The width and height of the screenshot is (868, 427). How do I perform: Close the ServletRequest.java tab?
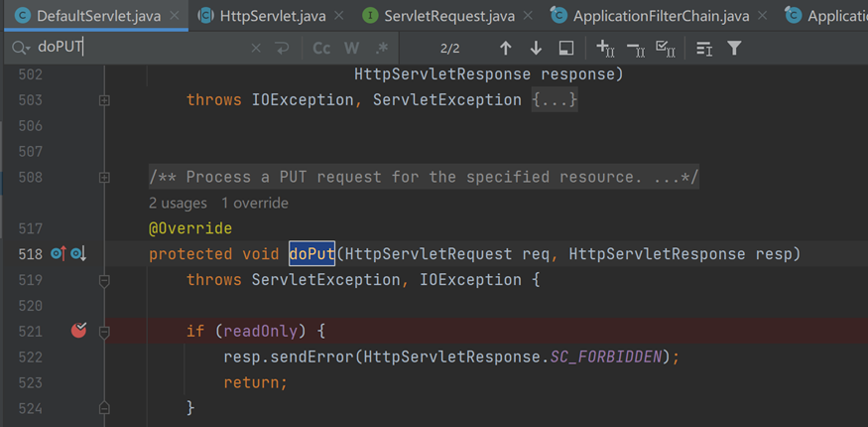click(529, 16)
